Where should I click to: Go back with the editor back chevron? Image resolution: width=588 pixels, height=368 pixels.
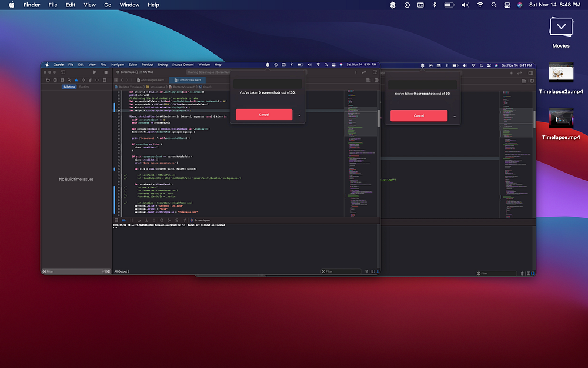[x=122, y=80]
